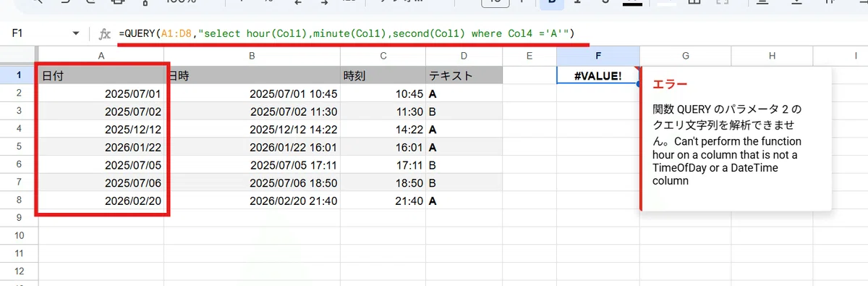Select column E header
Image resolution: width=868 pixels, height=286 pixels.
[x=529, y=56]
